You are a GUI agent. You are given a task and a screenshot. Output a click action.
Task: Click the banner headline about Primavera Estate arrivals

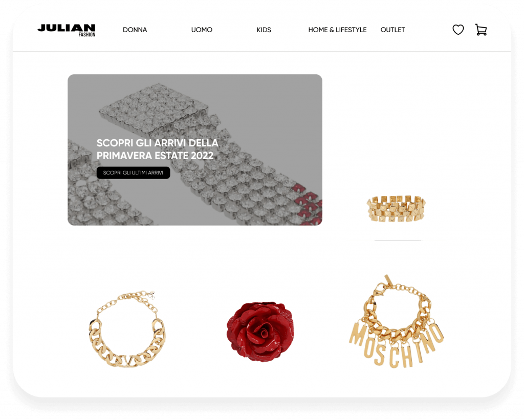pyautogui.click(x=158, y=149)
